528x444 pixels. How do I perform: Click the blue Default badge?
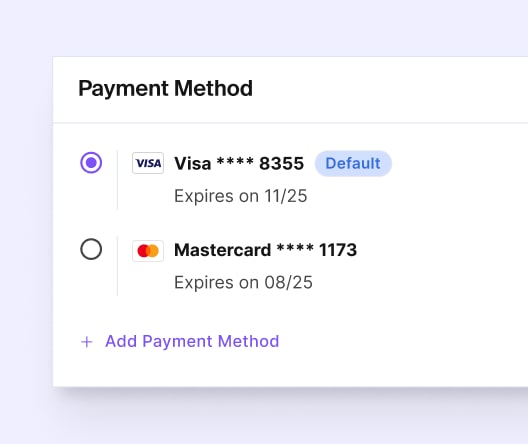[353, 163]
